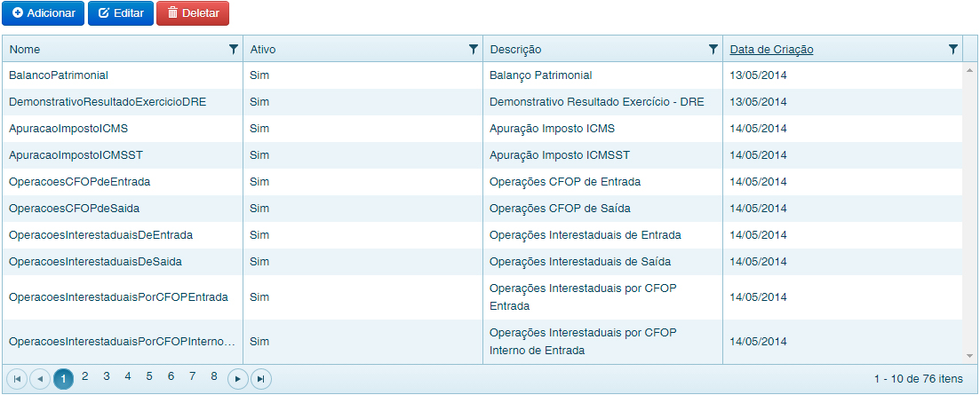Click description 'Operações Interestaduais por CFOP Entrada'

pyautogui.click(x=583, y=297)
